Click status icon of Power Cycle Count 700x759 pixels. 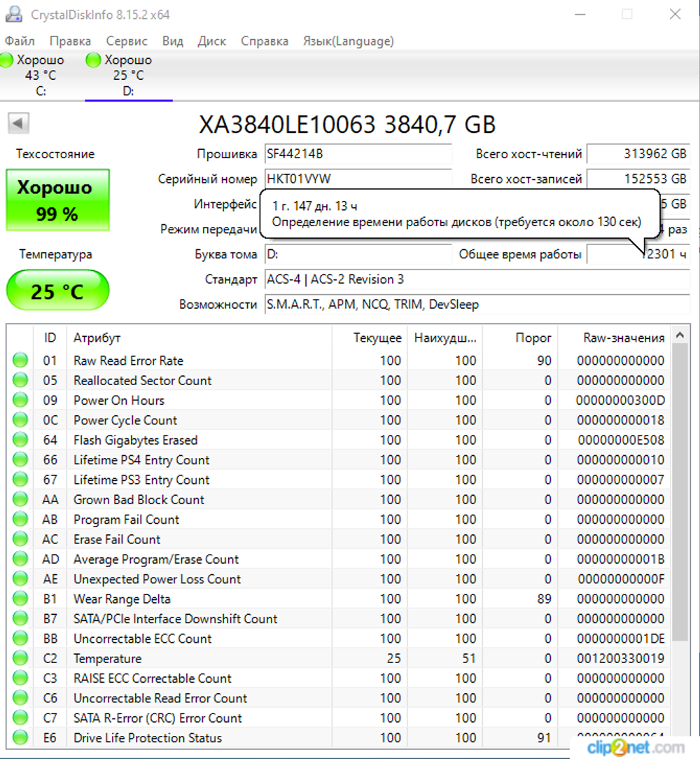(x=20, y=419)
